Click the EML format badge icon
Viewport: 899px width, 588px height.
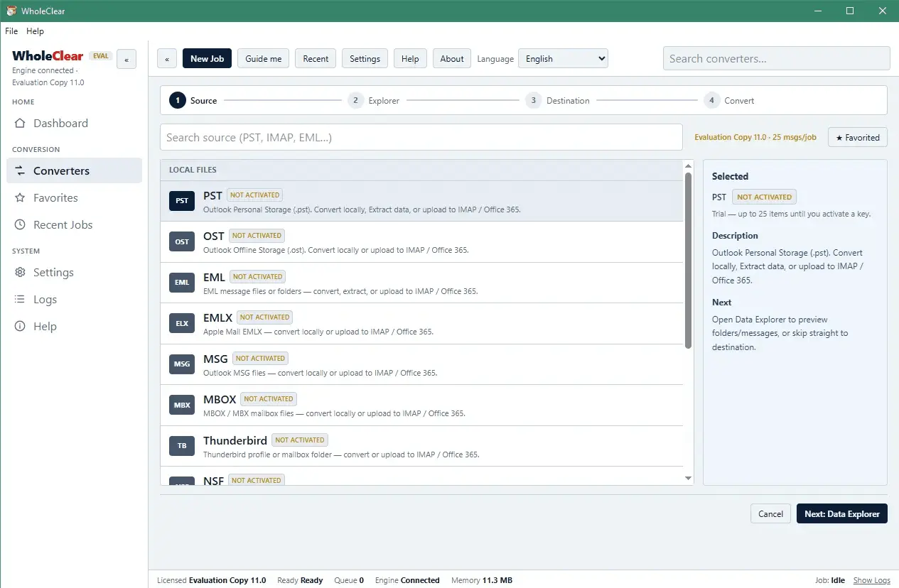(182, 283)
